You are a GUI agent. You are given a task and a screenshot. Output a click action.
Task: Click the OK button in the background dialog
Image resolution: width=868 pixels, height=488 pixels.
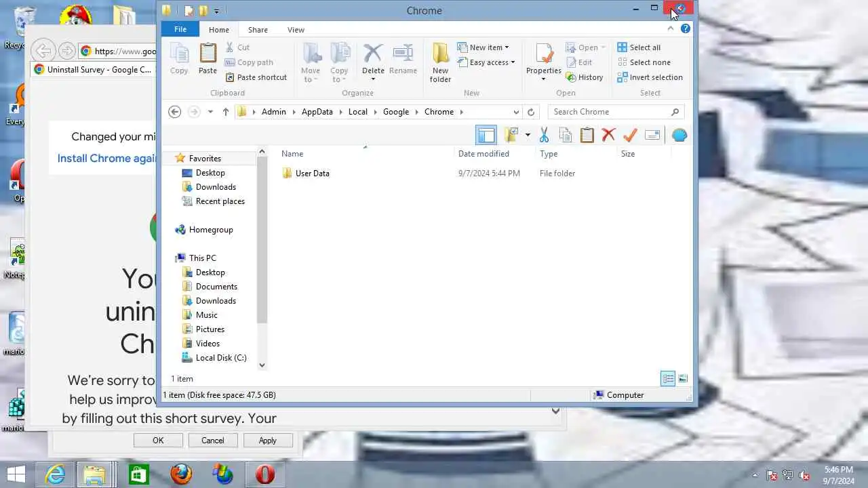[x=158, y=440]
